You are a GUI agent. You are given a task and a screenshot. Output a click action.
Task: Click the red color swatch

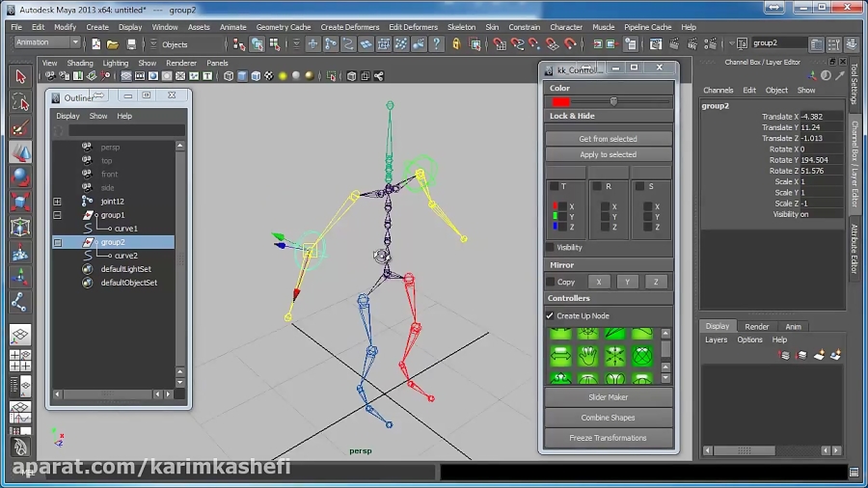click(x=560, y=102)
